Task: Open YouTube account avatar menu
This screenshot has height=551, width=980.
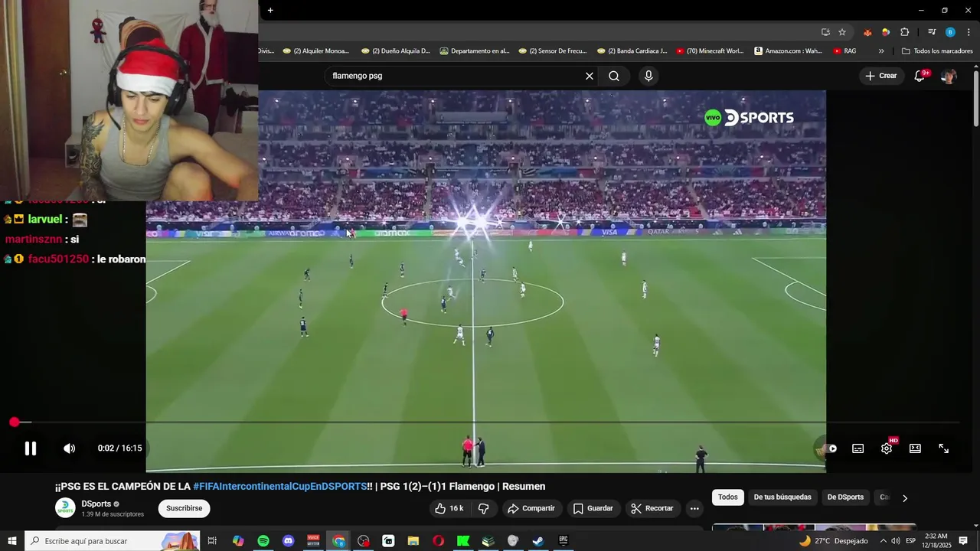Action: 949,76
